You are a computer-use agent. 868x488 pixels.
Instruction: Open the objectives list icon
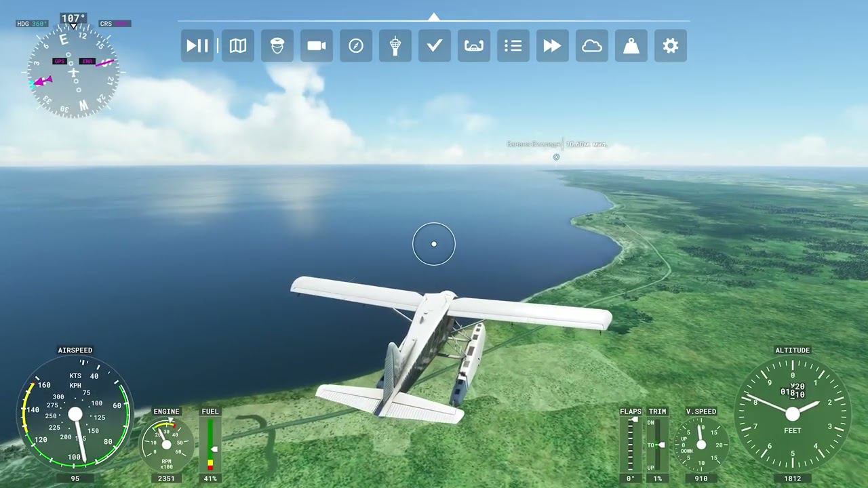coord(513,45)
